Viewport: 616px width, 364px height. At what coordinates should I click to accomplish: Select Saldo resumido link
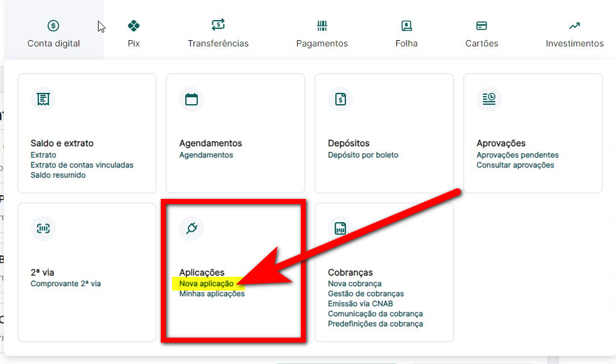coord(58,175)
